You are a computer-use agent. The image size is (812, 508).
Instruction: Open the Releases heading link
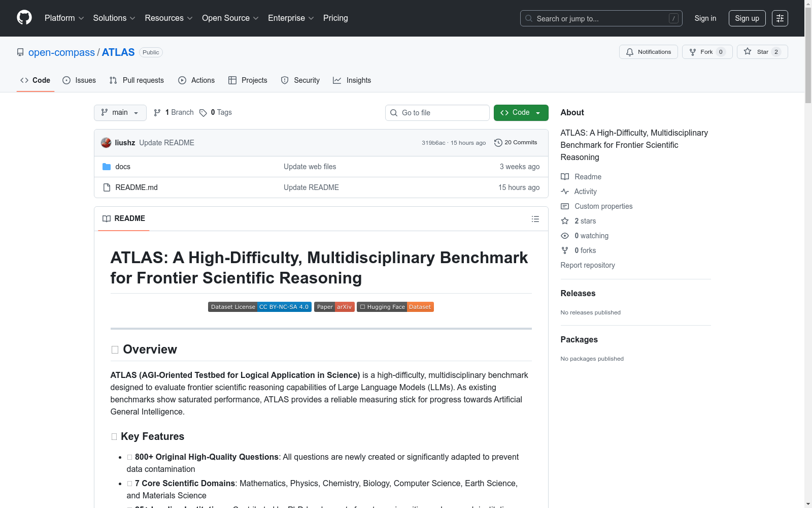(x=578, y=293)
